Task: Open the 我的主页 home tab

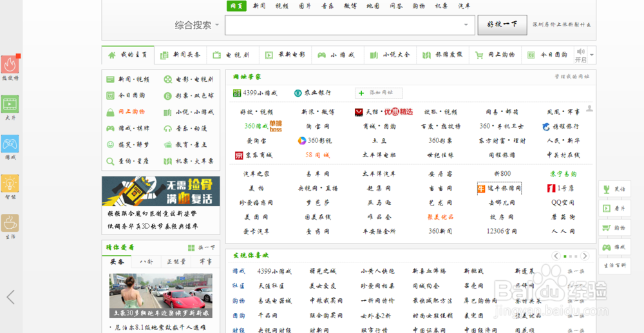Action: tap(128, 55)
